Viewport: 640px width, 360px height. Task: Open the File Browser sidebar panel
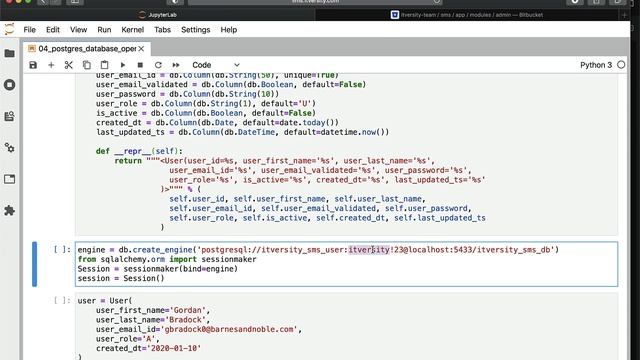[9, 53]
